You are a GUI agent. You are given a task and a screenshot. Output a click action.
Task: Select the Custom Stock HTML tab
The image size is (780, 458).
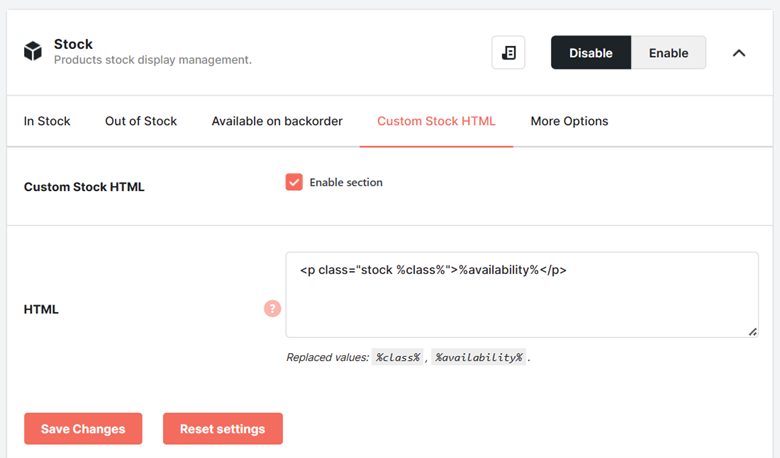coord(436,121)
